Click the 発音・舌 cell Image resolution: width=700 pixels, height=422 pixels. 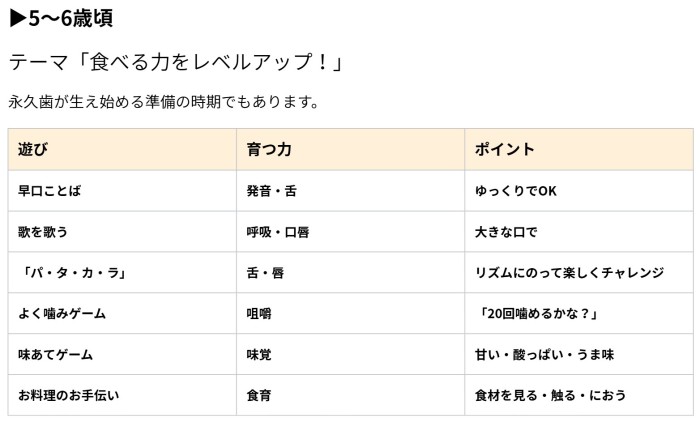point(350,191)
